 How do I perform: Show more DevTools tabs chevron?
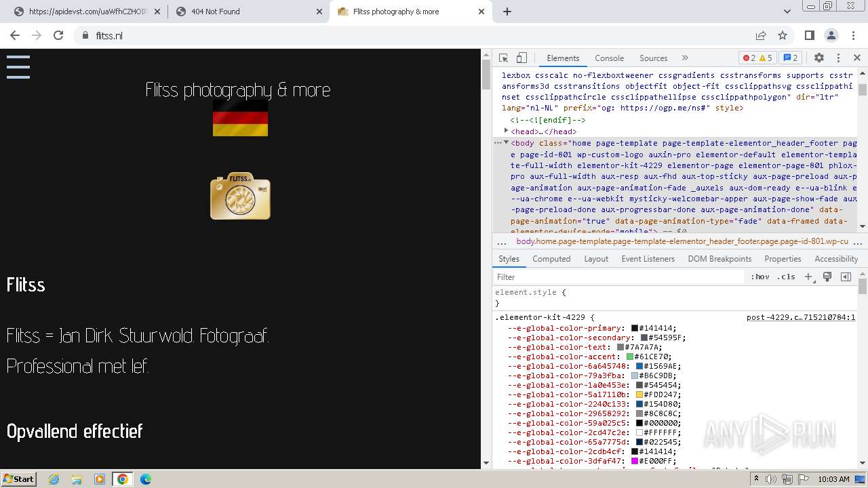point(685,58)
